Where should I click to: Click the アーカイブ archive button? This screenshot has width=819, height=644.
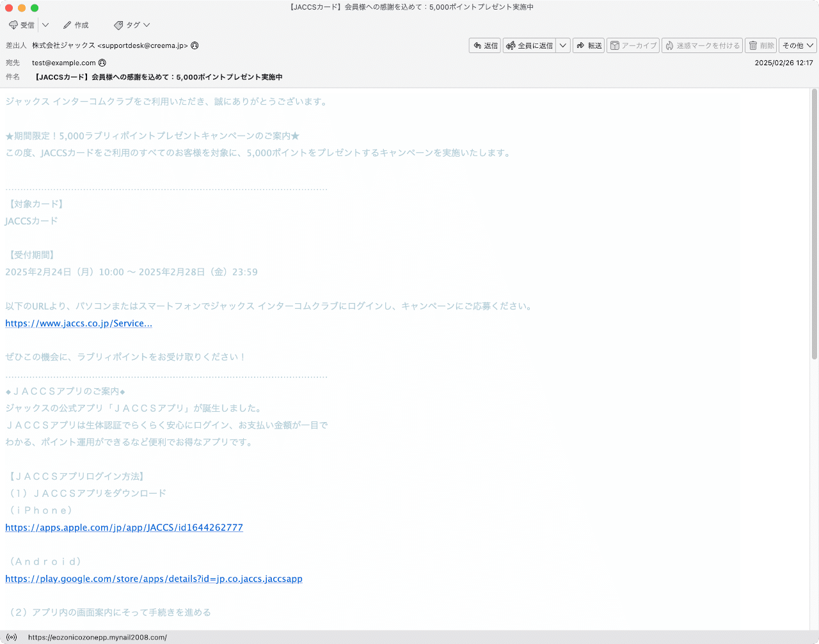pos(633,45)
